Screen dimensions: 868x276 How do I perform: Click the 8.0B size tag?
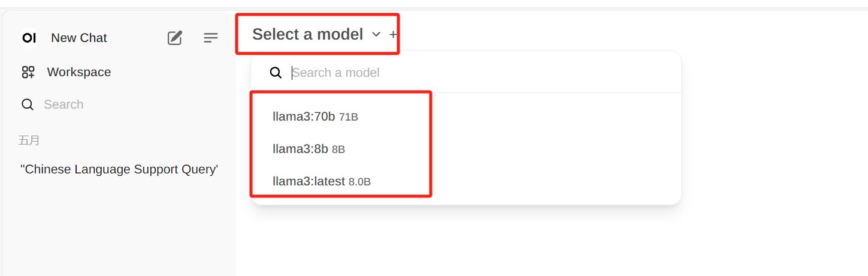tap(359, 181)
